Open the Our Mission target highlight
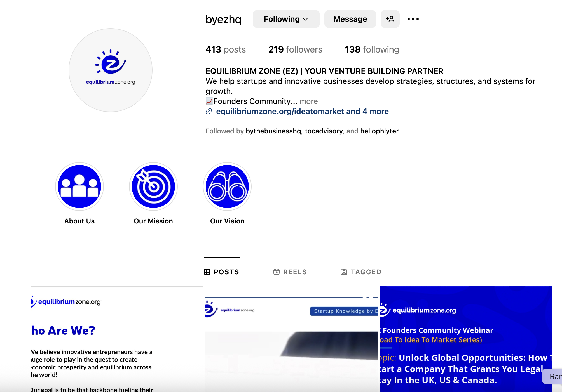The image size is (562, 392). click(x=153, y=186)
